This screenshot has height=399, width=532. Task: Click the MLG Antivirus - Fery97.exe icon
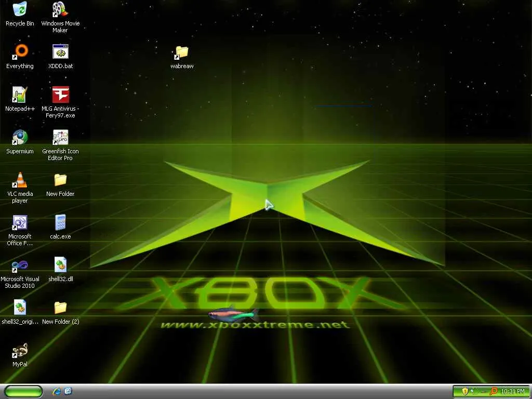[60, 95]
